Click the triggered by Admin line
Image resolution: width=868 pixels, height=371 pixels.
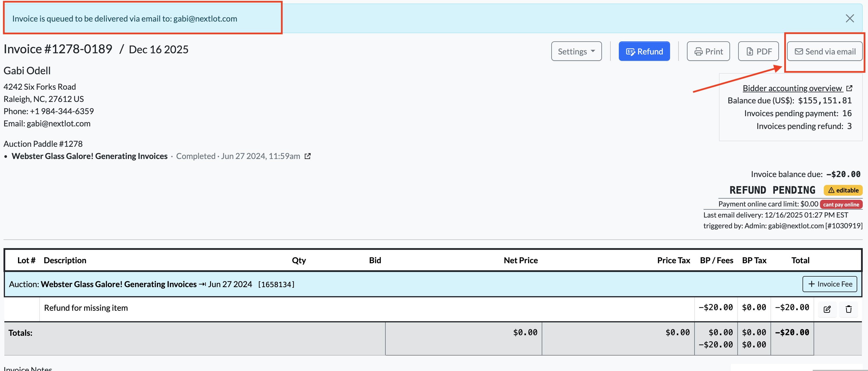783,226
